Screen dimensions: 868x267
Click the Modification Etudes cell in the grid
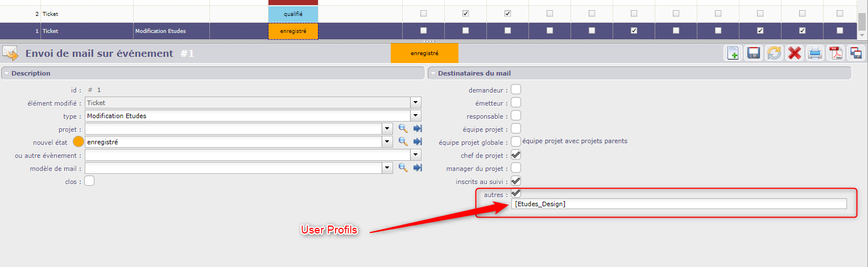(x=171, y=31)
